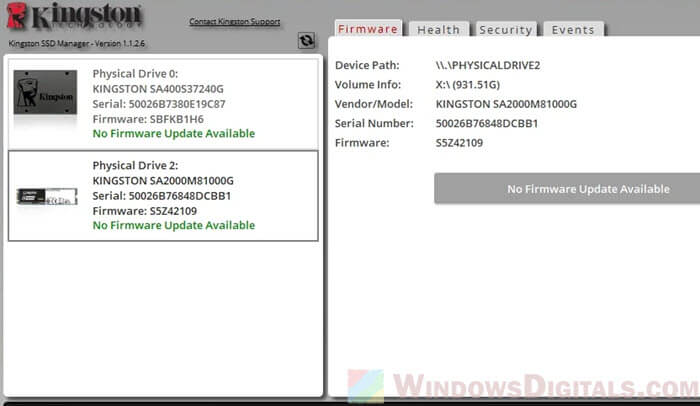The image size is (700, 406).
Task: Click serial 50026B76848DCBB1 in the drive list
Action: coord(162,196)
